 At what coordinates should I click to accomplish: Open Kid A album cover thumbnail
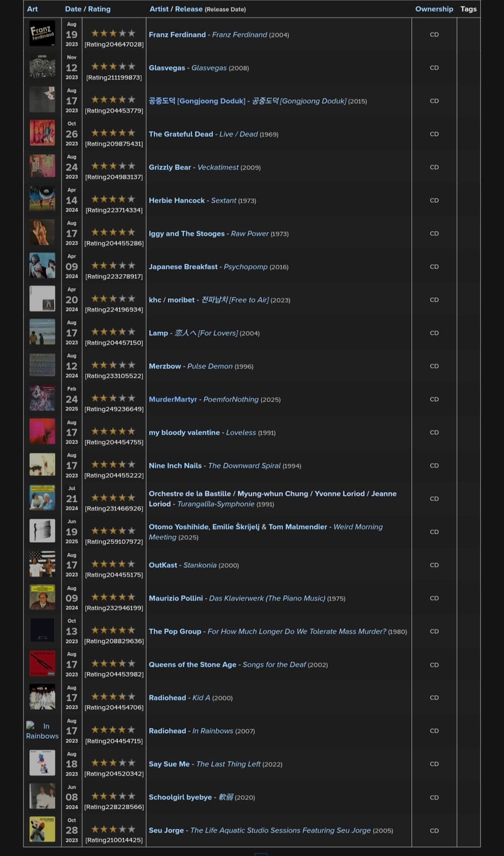coord(42,697)
